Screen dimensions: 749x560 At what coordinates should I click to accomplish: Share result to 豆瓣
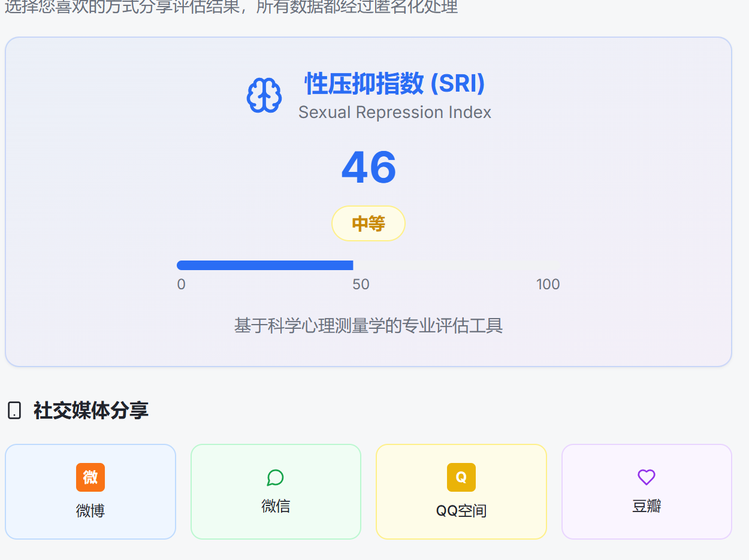pos(647,492)
